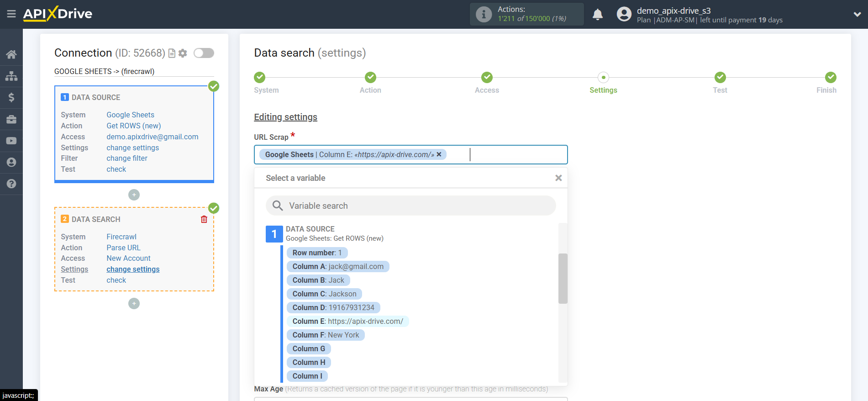868x401 pixels.
Task: Select Column B: Jack variable
Action: click(x=318, y=280)
